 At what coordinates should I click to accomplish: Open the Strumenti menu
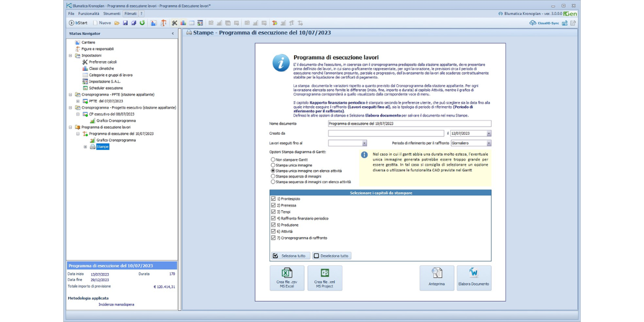point(112,13)
